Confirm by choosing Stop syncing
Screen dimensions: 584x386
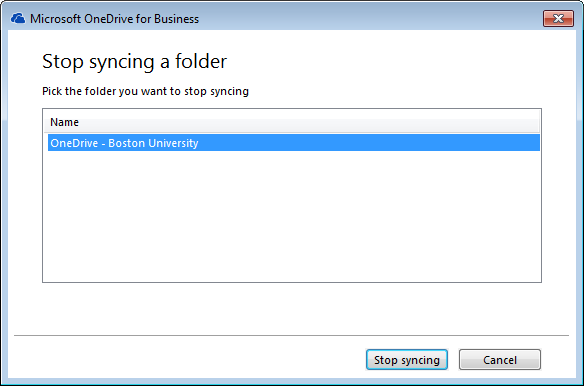tap(407, 360)
